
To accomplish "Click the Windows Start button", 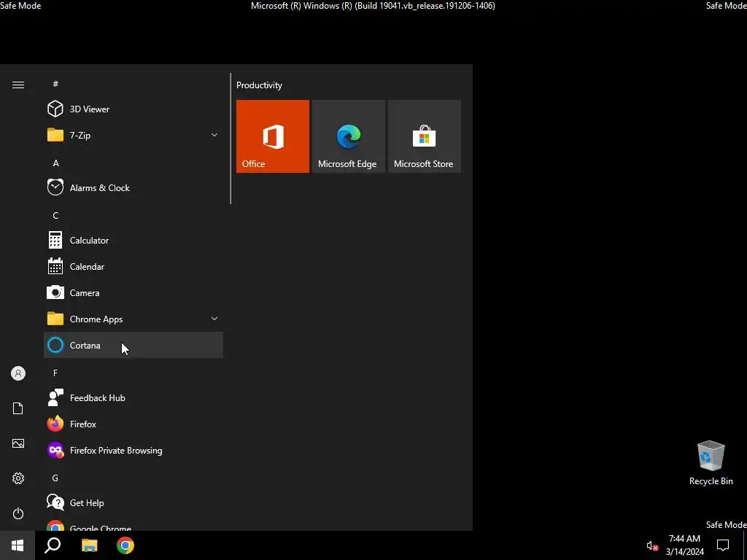I will [18, 545].
